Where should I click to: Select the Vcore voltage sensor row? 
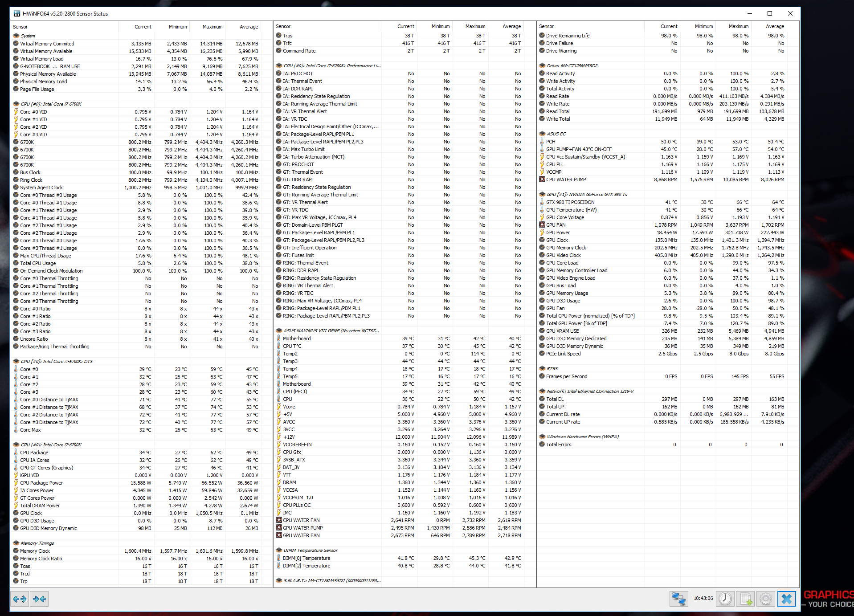click(x=289, y=407)
